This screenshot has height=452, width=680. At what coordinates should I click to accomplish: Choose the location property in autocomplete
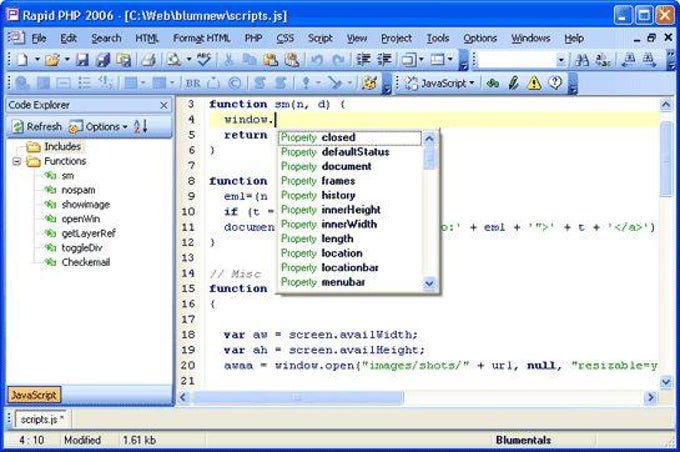coord(350,253)
